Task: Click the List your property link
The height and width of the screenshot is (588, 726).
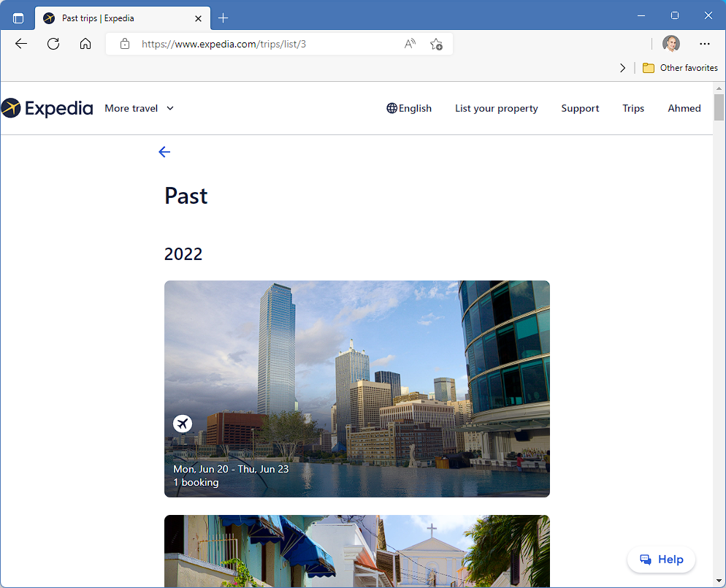Action: [x=496, y=108]
